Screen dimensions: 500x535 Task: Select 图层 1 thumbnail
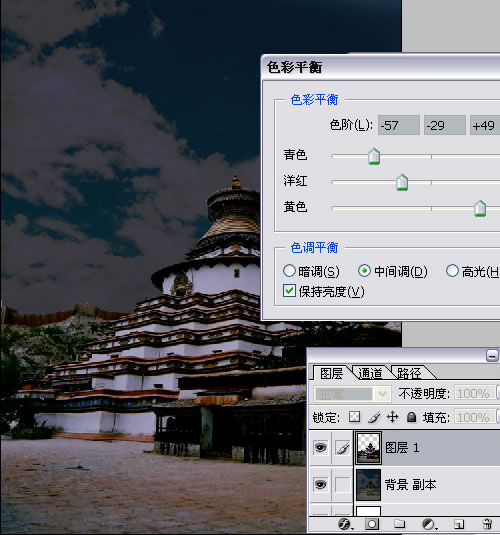point(368,447)
